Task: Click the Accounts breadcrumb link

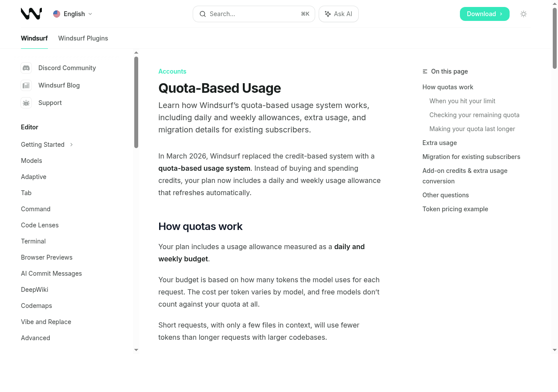Action: [x=172, y=71]
